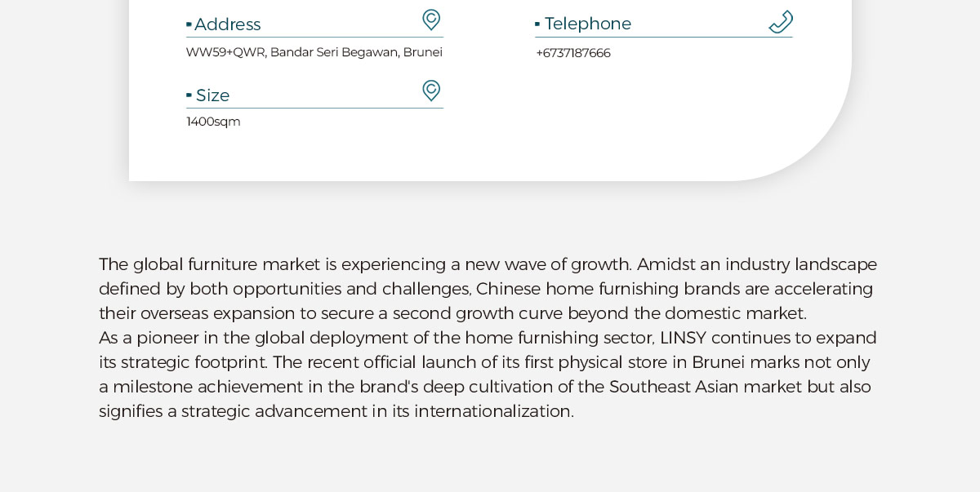Viewport: 980px width, 492px height.
Task: Click the paragraph starting "As a pioneer"
Action: click(488, 375)
